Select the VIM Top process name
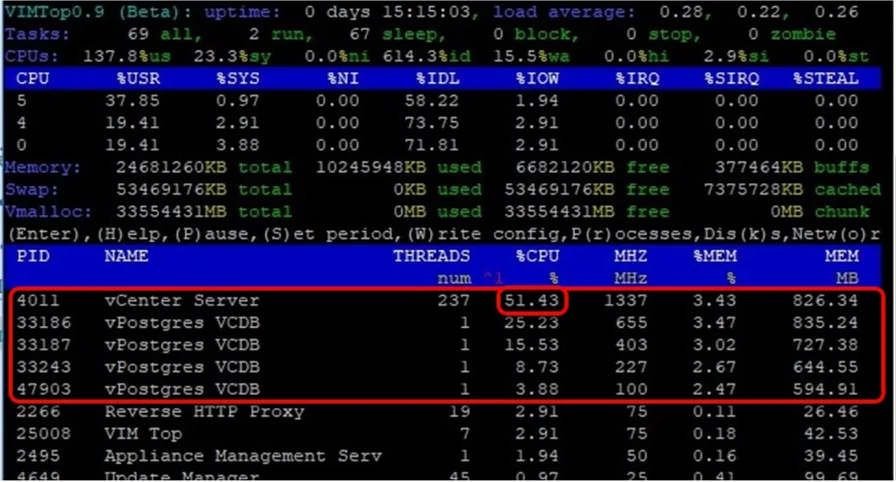 (143, 433)
